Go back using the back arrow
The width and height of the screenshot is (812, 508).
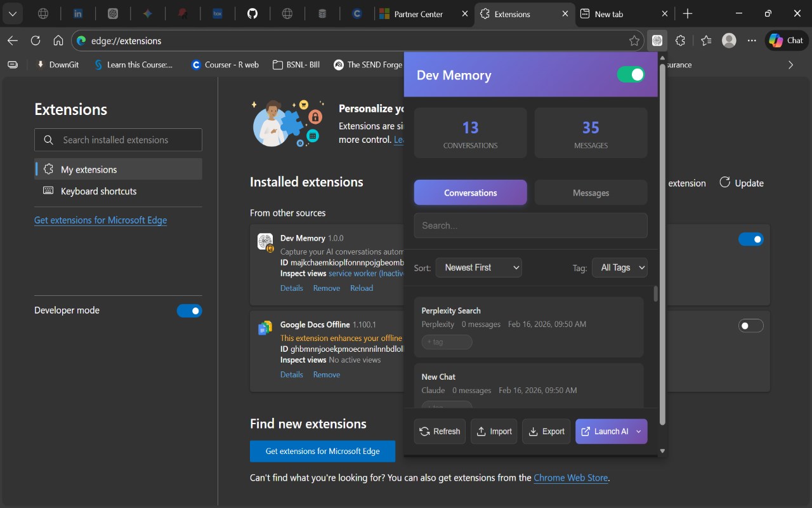point(13,41)
